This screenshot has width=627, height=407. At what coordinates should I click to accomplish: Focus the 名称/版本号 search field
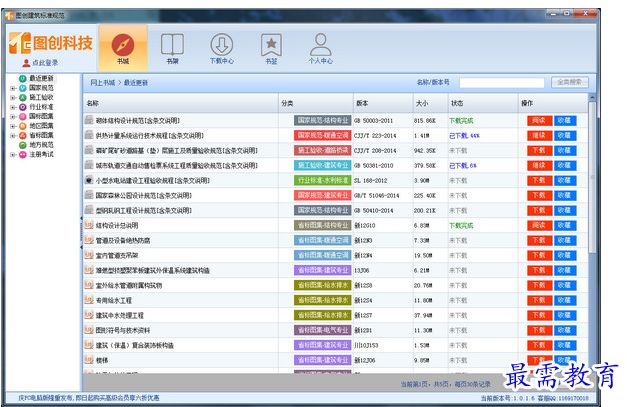point(502,83)
